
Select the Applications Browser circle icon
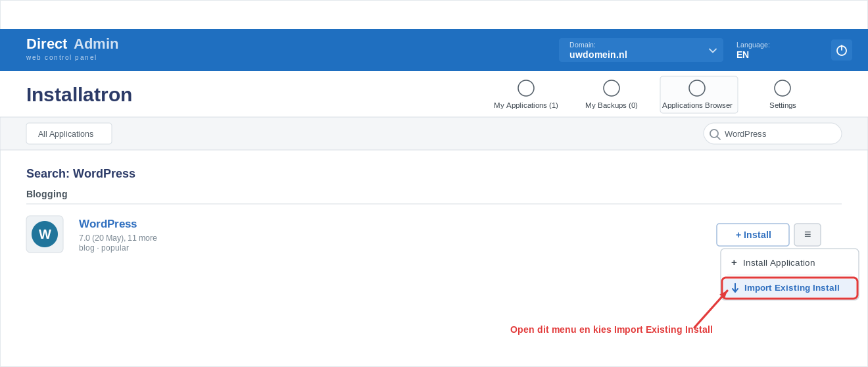(697, 88)
